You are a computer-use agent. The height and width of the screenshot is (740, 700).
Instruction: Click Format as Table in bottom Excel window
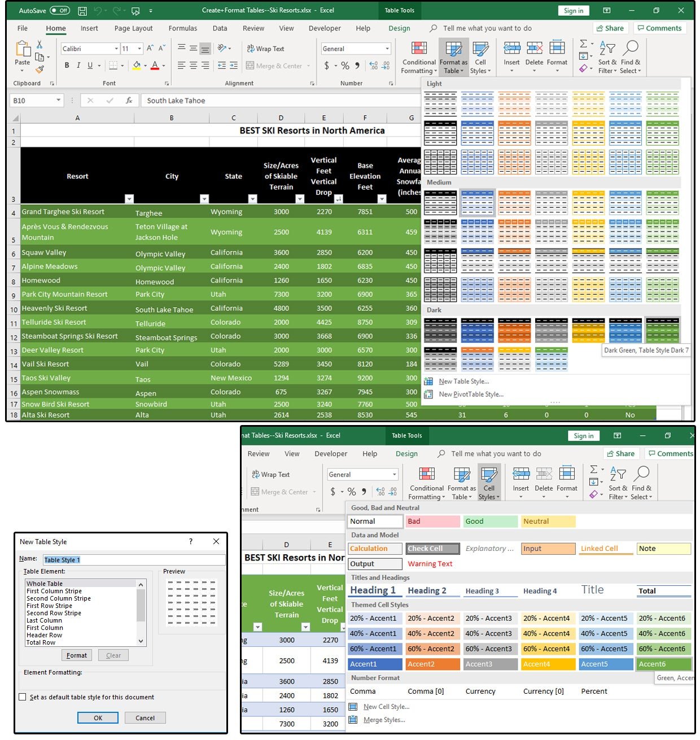(x=461, y=483)
